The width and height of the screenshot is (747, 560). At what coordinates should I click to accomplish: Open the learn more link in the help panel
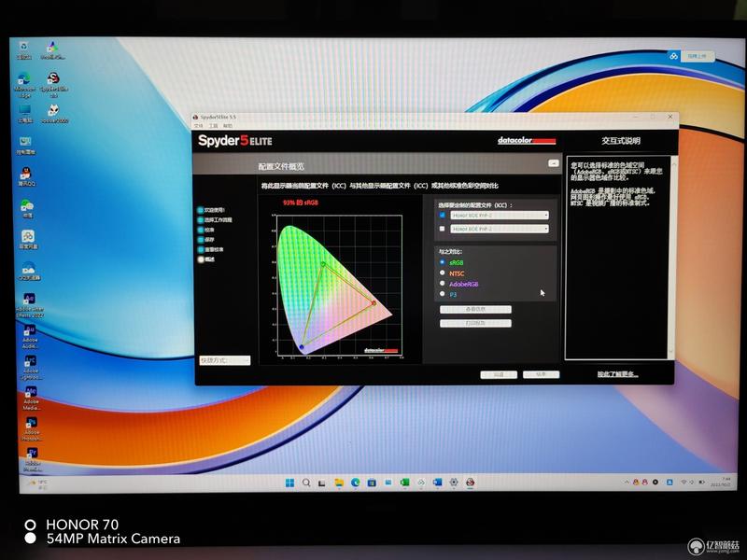pos(618,374)
